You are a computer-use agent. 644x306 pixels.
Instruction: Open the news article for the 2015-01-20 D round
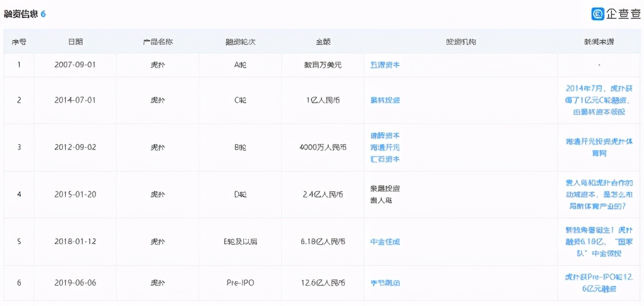[x=599, y=194]
